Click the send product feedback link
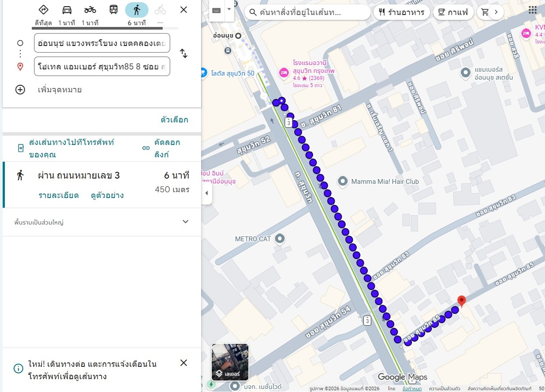This screenshot has height=392, width=545. (499, 388)
